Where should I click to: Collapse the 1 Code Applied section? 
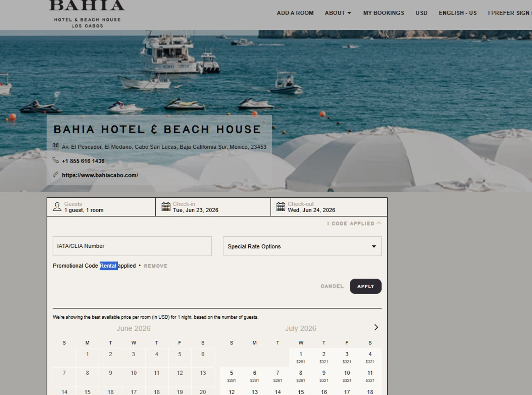354,223
